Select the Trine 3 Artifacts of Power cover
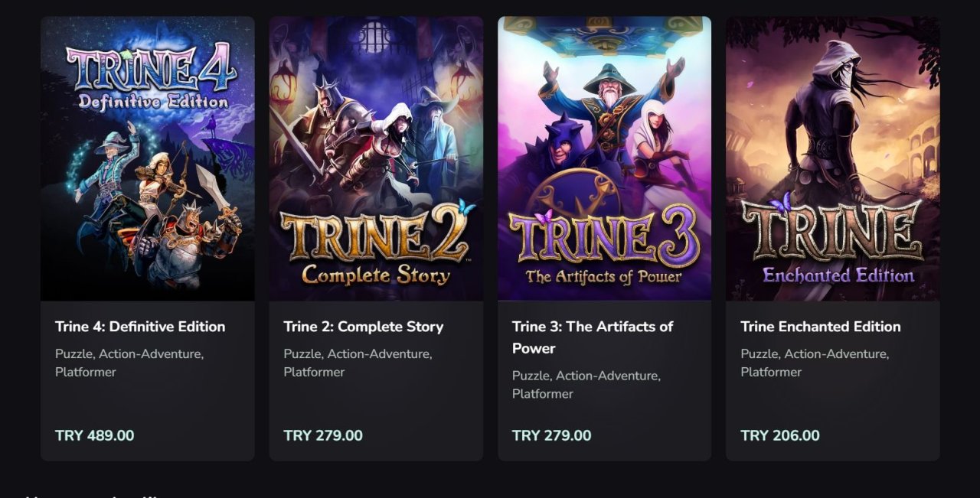Image resolution: width=980 pixels, height=498 pixels. pos(604,158)
